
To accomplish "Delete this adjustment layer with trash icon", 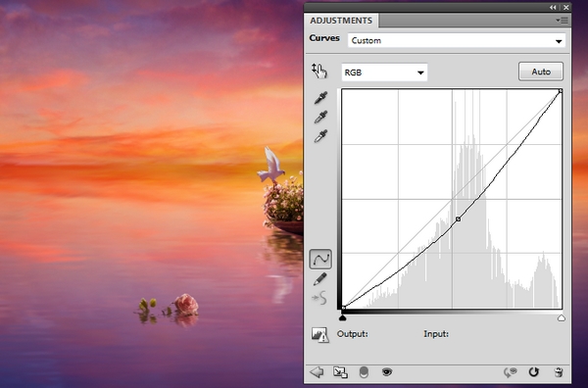I will click(x=559, y=372).
